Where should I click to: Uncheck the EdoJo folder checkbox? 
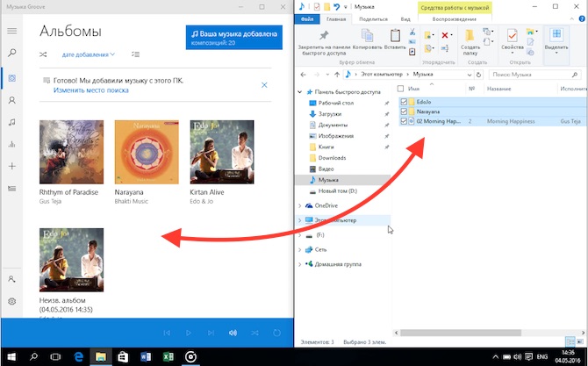(404, 102)
